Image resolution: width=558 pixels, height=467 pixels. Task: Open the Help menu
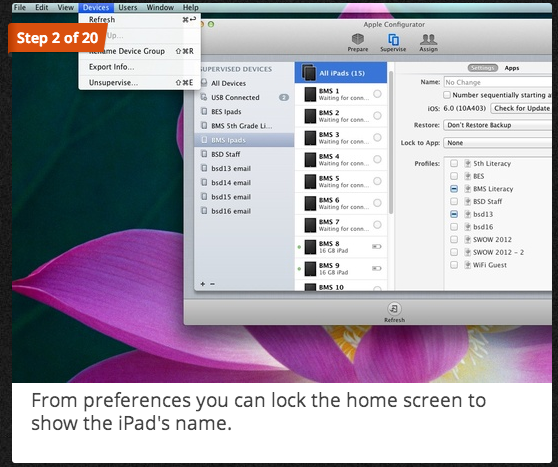(191, 7)
